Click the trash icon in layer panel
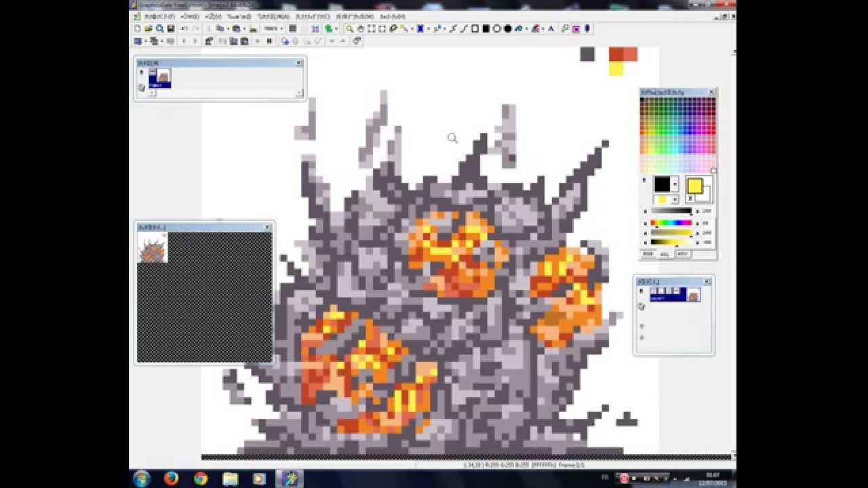Screen dimensions: 868x488 coord(642,306)
